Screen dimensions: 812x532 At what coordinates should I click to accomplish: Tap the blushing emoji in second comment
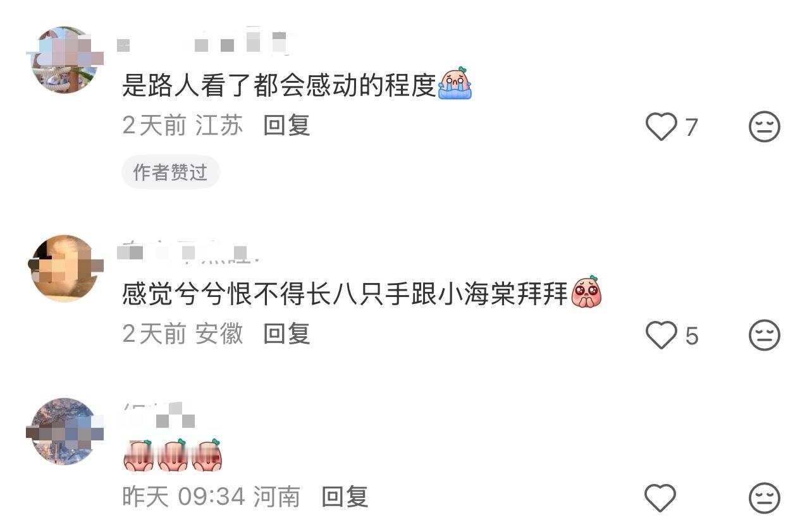[586, 292]
